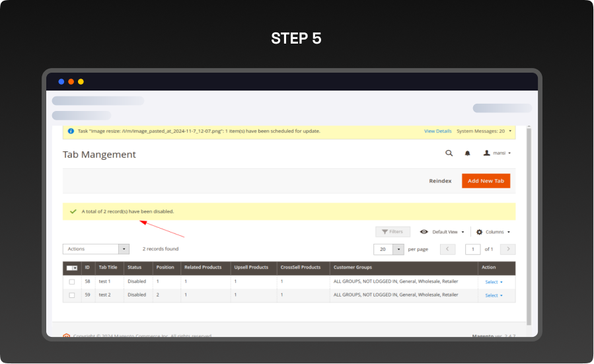
Task: Open the Actions dropdown
Action: (96, 249)
